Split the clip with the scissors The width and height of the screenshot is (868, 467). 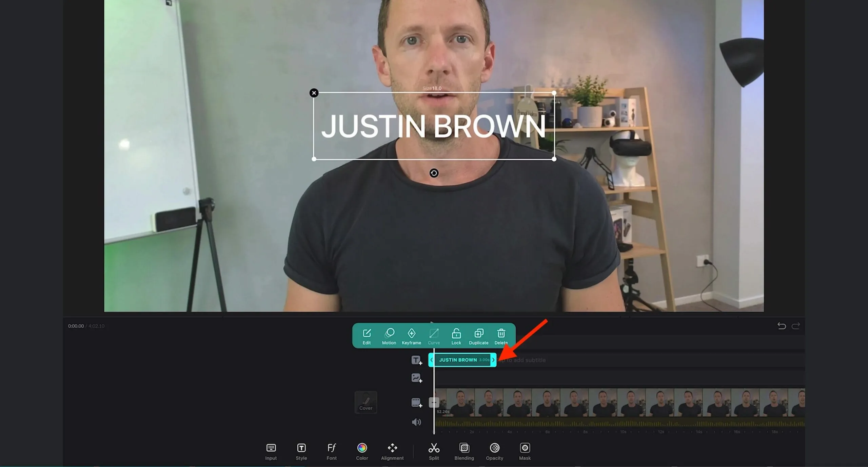pos(434,451)
